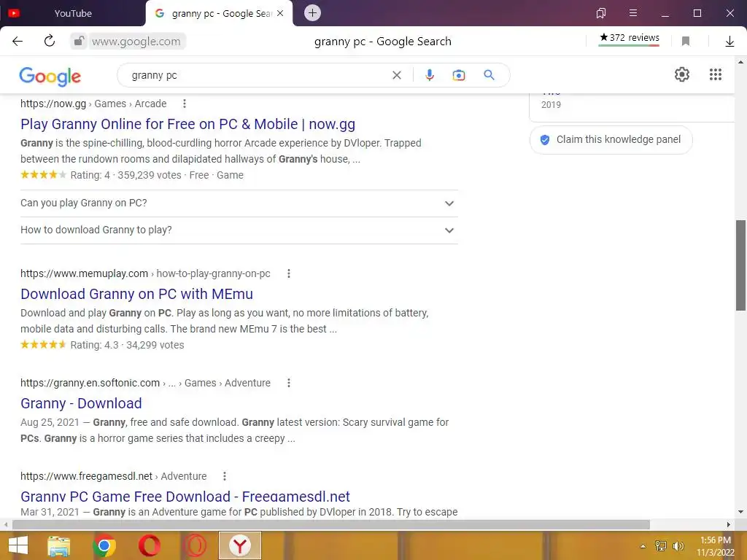This screenshot has height=560, width=747.
Task: Open the network icon in system tray
Action: click(x=661, y=546)
